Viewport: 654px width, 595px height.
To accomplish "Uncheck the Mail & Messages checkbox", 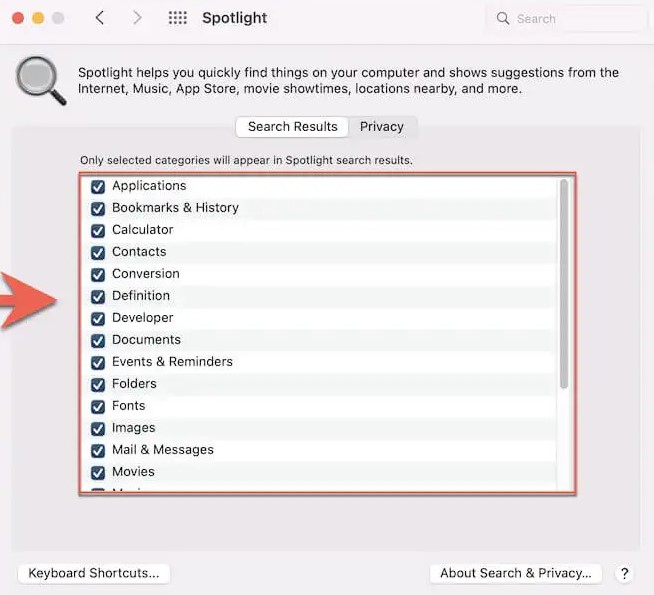I will pos(98,450).
